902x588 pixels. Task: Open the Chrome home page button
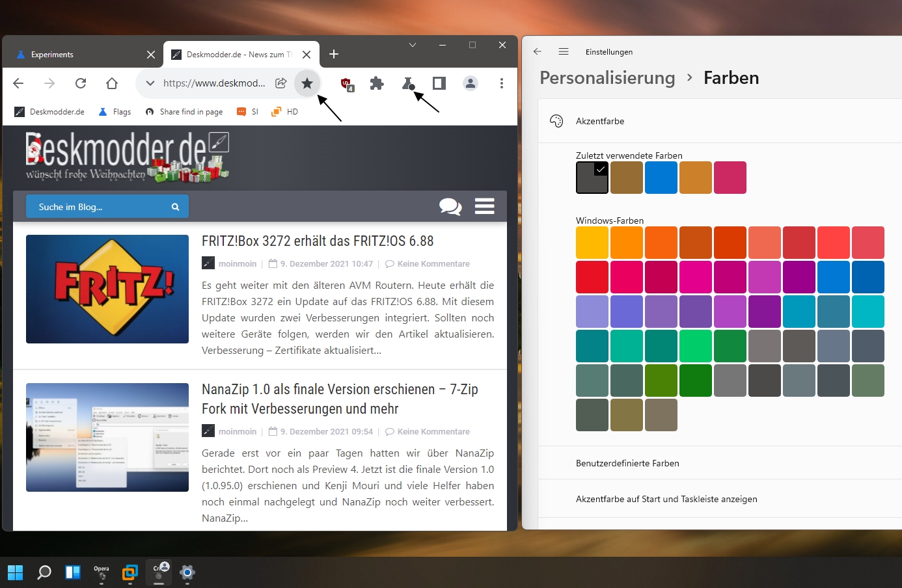[x=112, y=83]
